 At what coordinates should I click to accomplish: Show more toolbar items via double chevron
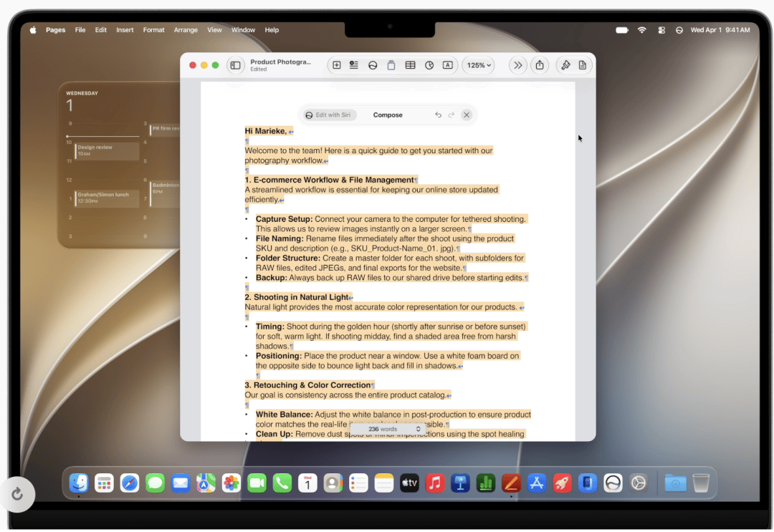(518, 65)
